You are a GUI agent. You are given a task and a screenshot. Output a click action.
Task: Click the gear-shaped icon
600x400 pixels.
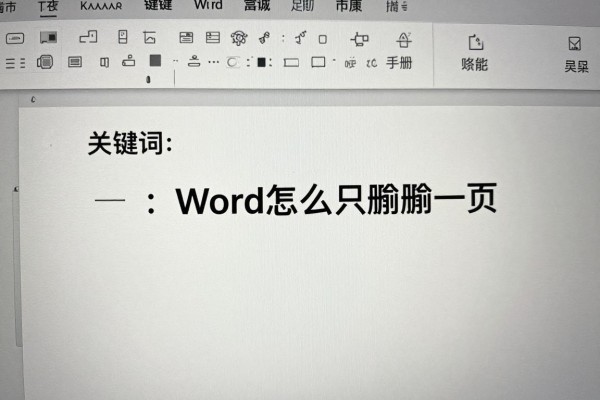tap(239, 38)
